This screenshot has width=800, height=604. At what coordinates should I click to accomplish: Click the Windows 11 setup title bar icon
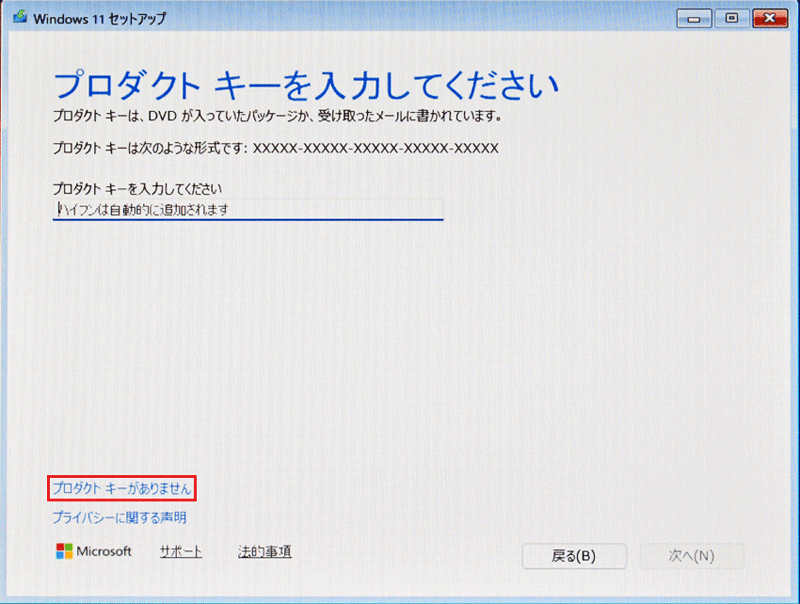point(20,17)
